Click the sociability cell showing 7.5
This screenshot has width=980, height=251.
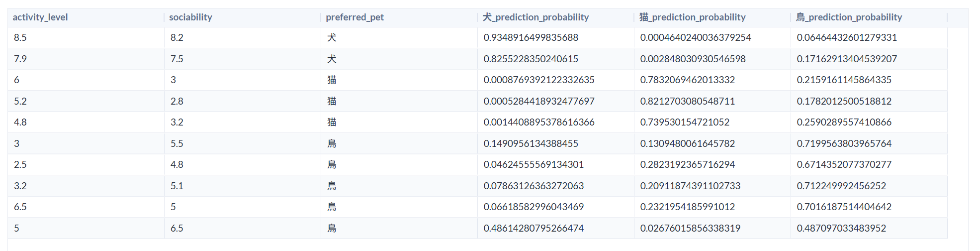(177, 59)
